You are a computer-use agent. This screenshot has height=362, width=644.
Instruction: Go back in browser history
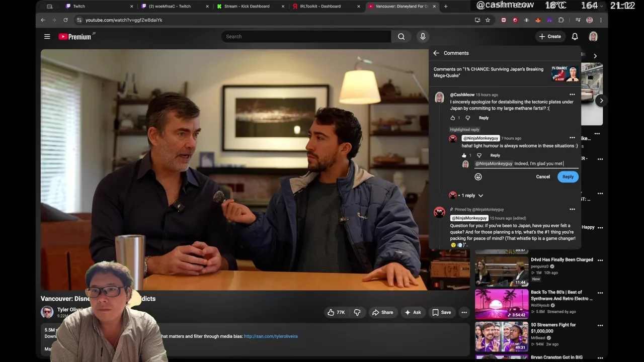point(43,20)
